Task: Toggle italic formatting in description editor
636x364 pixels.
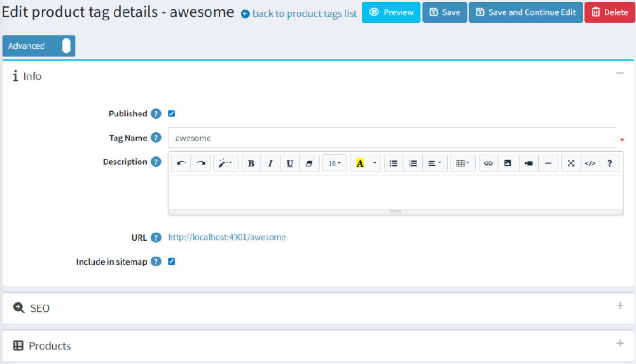Action: pos(270,163)
